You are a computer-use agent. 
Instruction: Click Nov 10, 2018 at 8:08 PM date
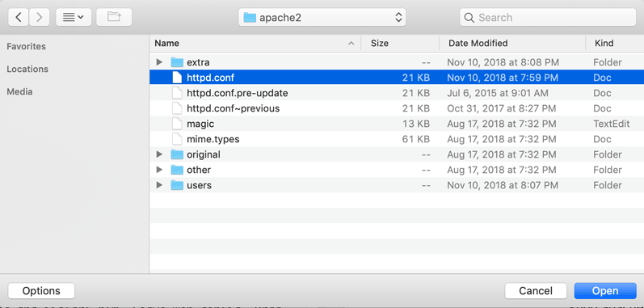503,63
